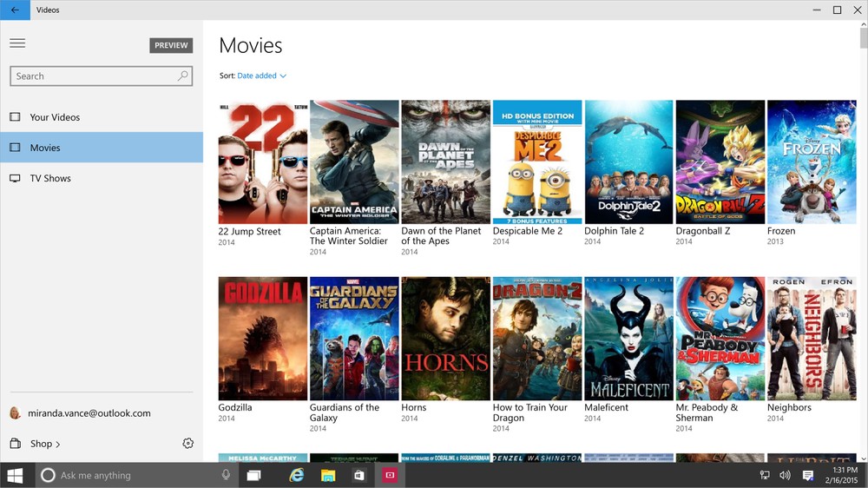Viewport: 868px width, 488px height.
Task: Click the Movies film icon in sidebar
Action: 15,148
